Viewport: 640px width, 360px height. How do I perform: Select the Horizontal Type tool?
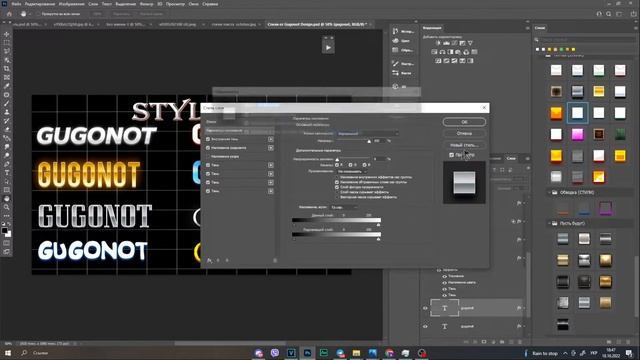7,173
